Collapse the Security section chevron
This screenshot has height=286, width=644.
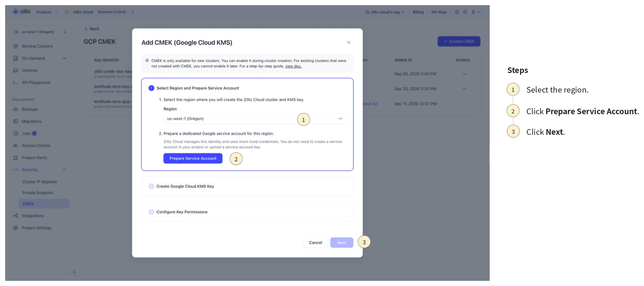(x=64, y=170)
